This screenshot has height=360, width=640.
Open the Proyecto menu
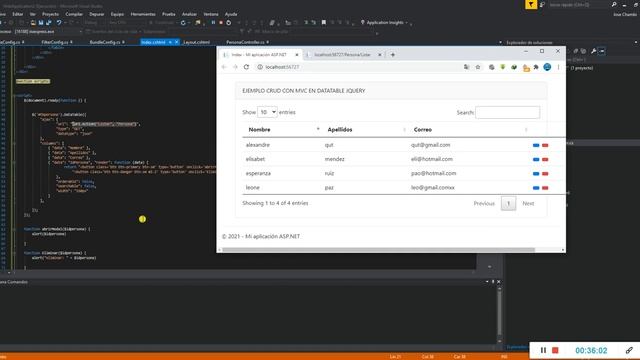[x=50, y=14]
